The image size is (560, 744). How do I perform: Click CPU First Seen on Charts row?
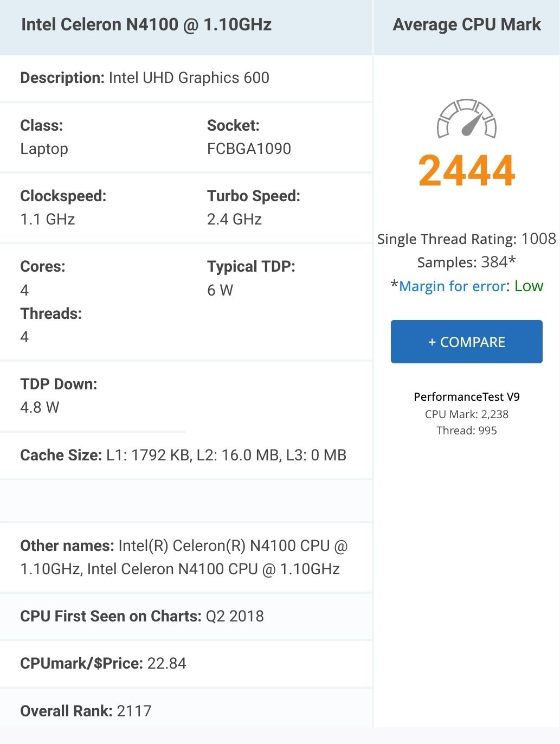(186, 616)
